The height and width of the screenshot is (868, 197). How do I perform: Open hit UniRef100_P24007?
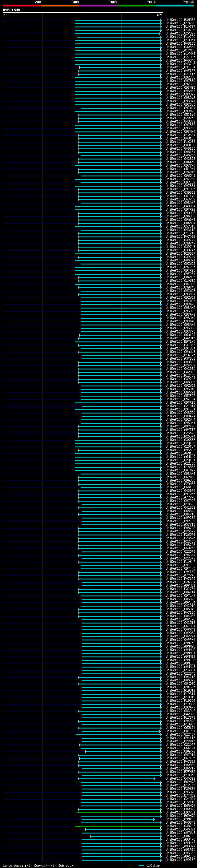(x=180, y=365)
